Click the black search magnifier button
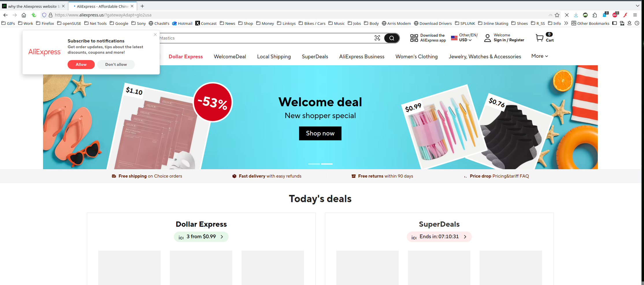 [x=392, y=38]
